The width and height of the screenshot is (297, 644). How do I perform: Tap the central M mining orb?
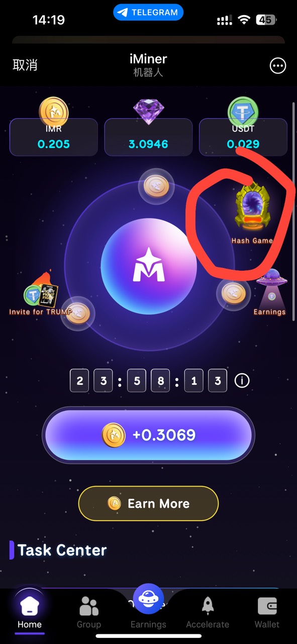[x=149, y=267]
